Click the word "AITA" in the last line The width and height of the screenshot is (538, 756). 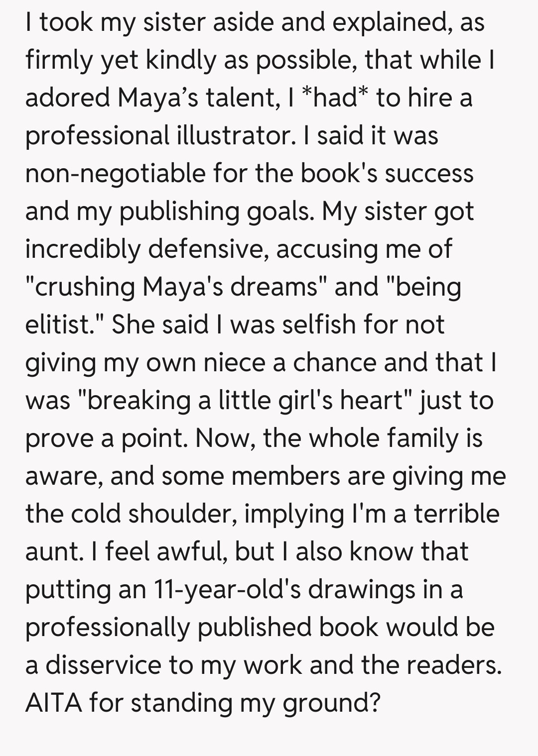tap(53, 703)
